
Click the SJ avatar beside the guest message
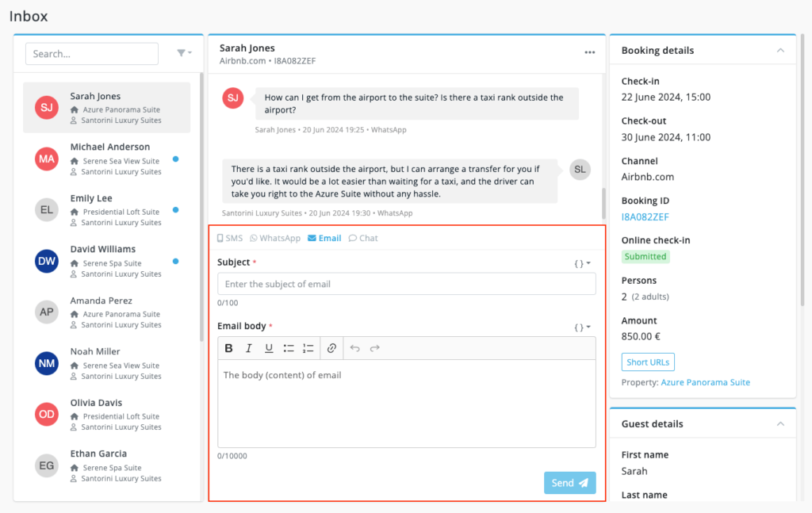tap(233, 98)
